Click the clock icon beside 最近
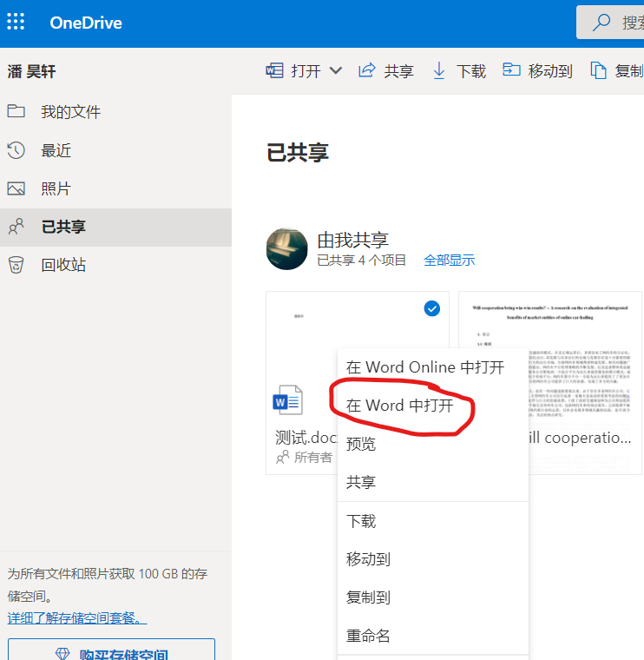The height and width of the screenshot is (660, 644). coord(16,150)
